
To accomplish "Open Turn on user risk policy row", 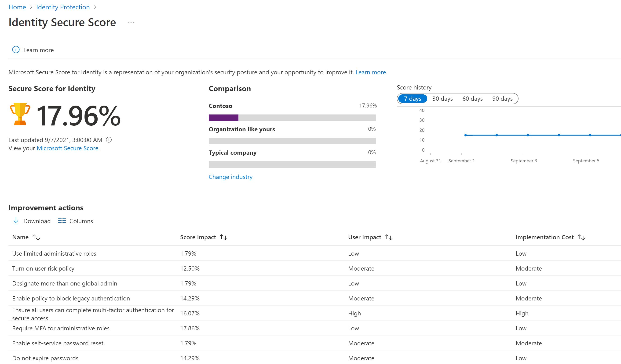I will point(43,268).
